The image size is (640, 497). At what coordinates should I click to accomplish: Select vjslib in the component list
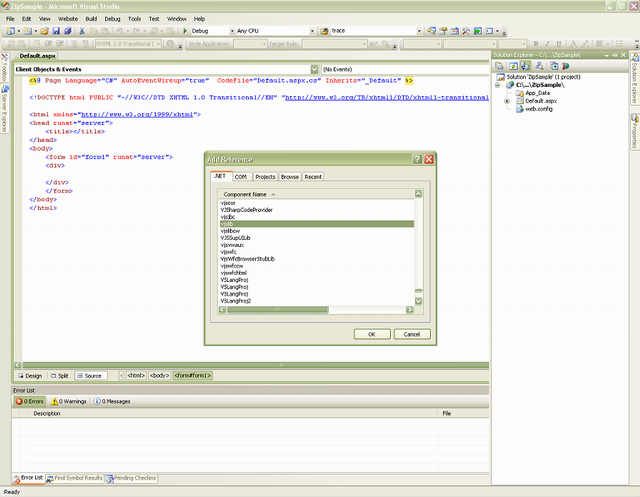point(317,224)
